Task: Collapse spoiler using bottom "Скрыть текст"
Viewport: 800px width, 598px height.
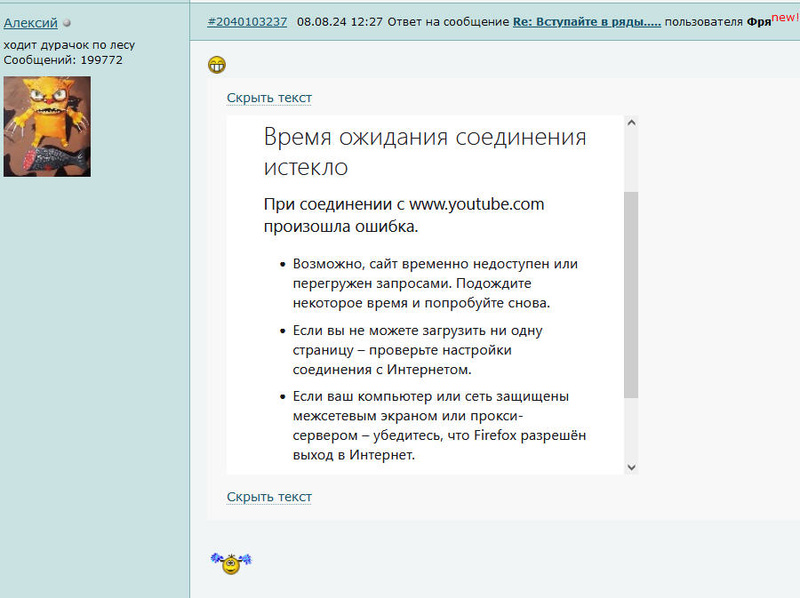Action: [x=269, y=497]
